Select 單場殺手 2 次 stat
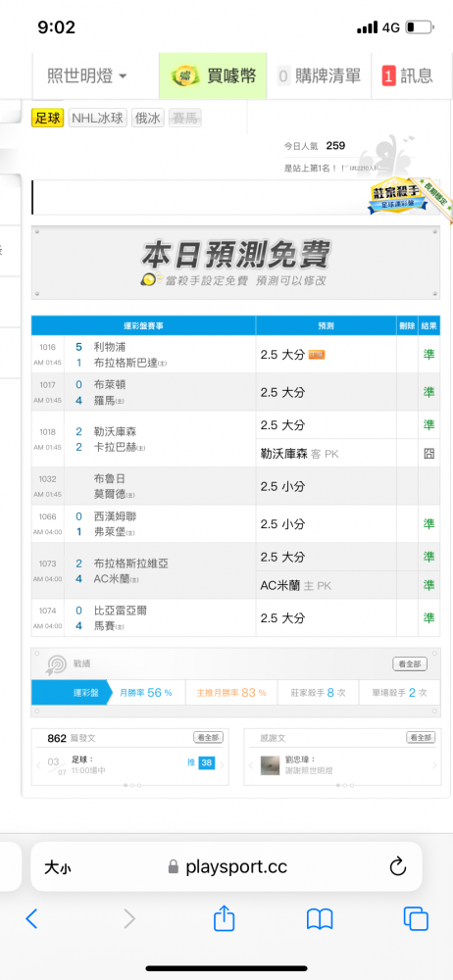Viewport: 453px width, 980px height. coord(399,693)
